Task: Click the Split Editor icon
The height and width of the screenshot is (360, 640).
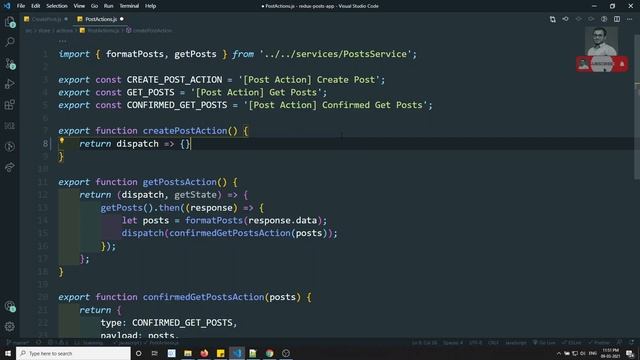Action: [617, 19]
